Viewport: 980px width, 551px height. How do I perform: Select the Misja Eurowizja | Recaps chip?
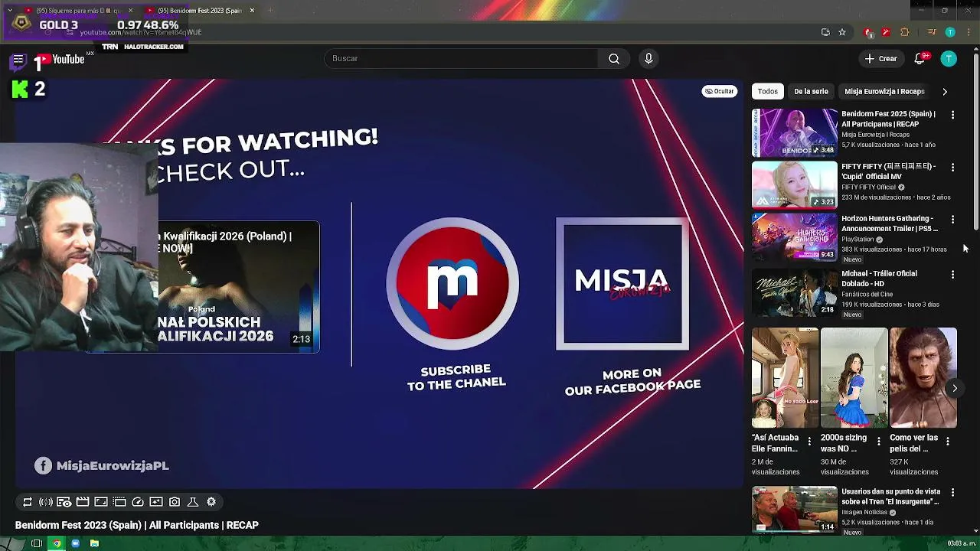(884, 91)
